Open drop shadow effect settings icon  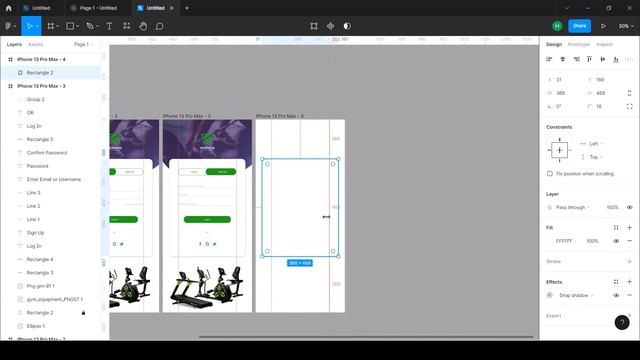point(549,295)
